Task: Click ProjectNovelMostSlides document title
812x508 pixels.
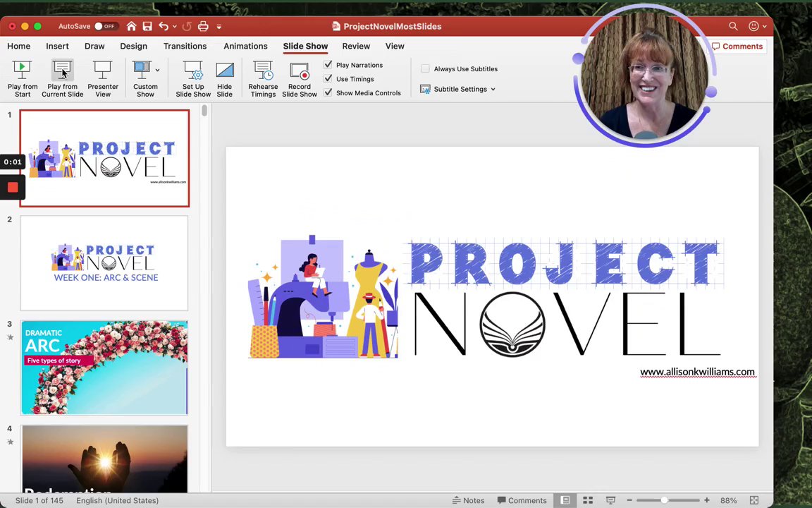Action: pos(392,26)
